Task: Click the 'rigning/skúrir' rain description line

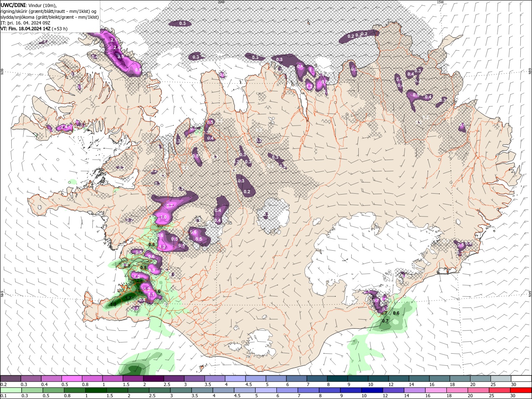Action: [x=49, y=11]
